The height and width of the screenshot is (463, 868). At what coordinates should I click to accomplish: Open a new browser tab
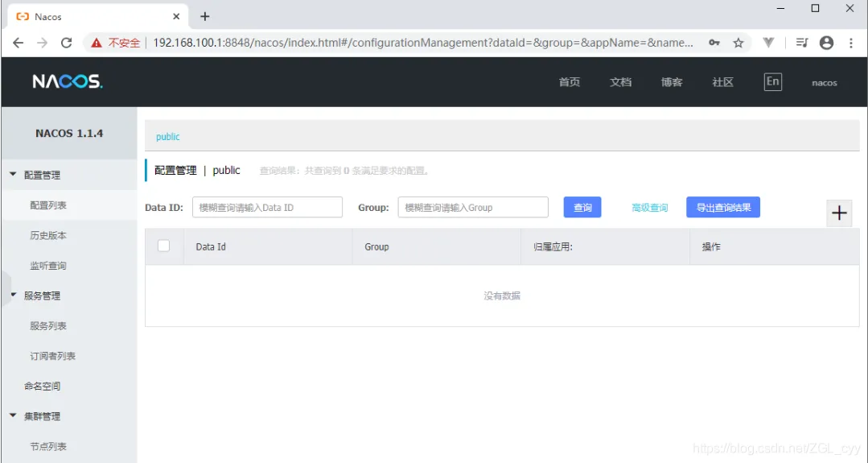[205, 17]
